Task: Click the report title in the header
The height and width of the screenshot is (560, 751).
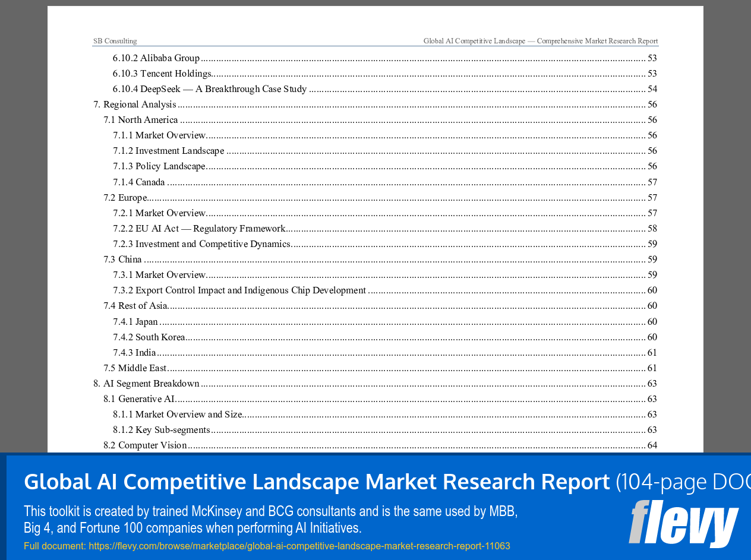Action: click(540, 40)
